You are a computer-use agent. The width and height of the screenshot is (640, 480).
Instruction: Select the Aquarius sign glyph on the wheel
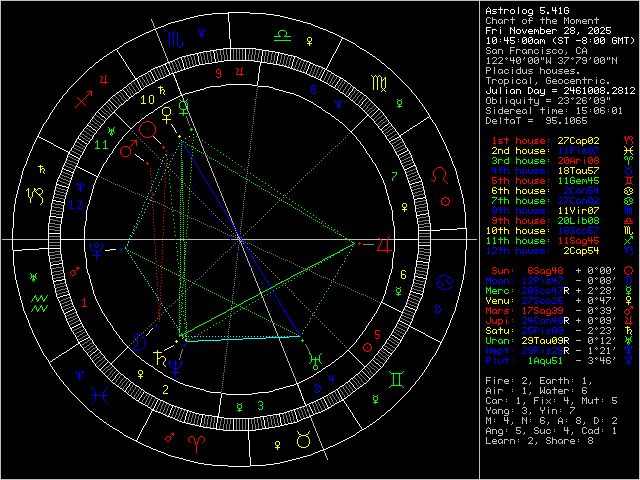click(40, 304)
